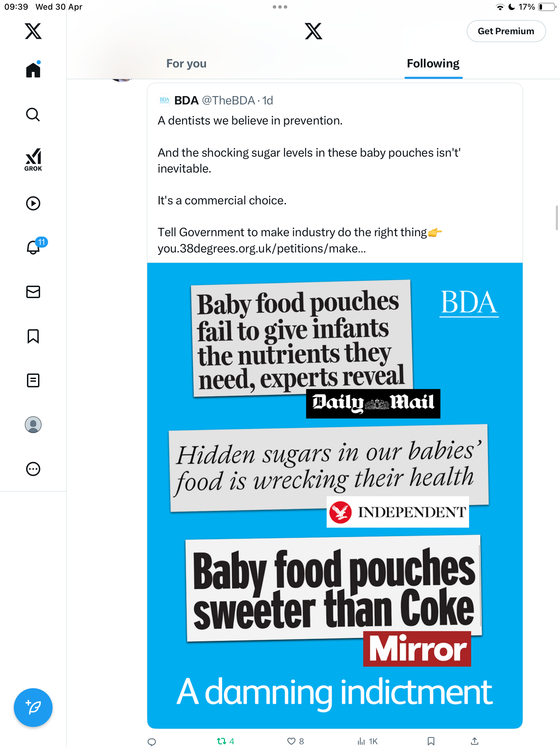Open Messages envelope icon

(33, 292)
